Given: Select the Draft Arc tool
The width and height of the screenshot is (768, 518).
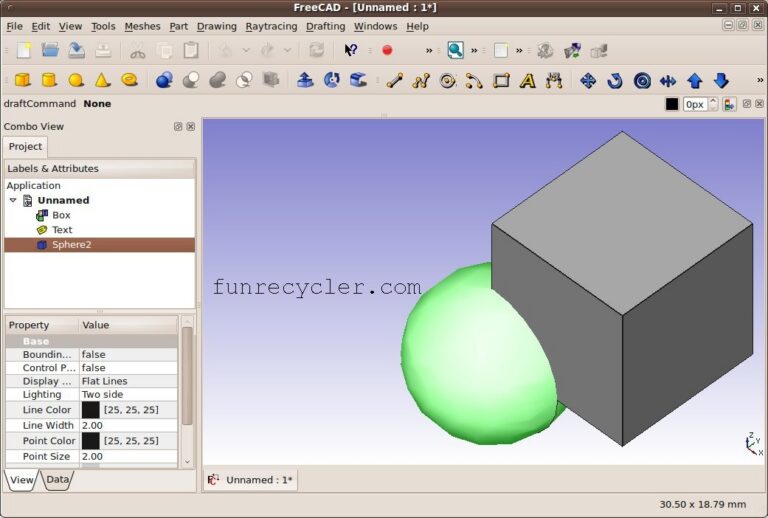Looking at the screenshot, I should click(474, 80).
